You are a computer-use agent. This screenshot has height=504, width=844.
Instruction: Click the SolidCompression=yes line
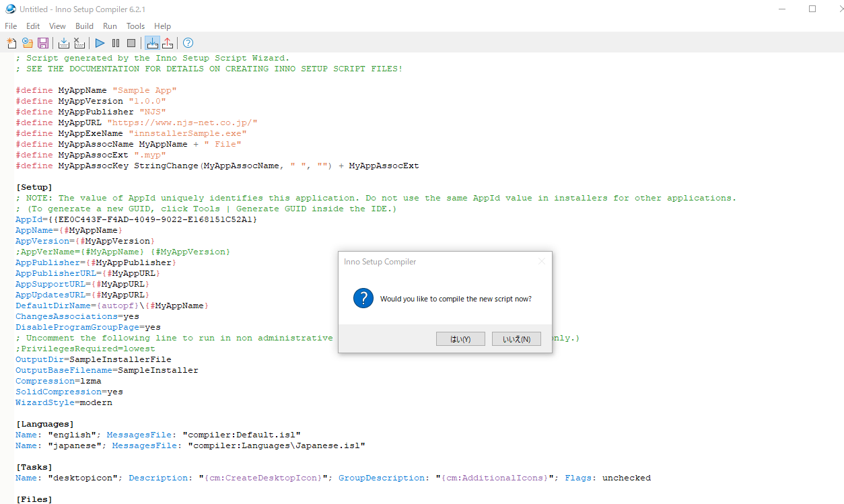click(x=69, y=392)
